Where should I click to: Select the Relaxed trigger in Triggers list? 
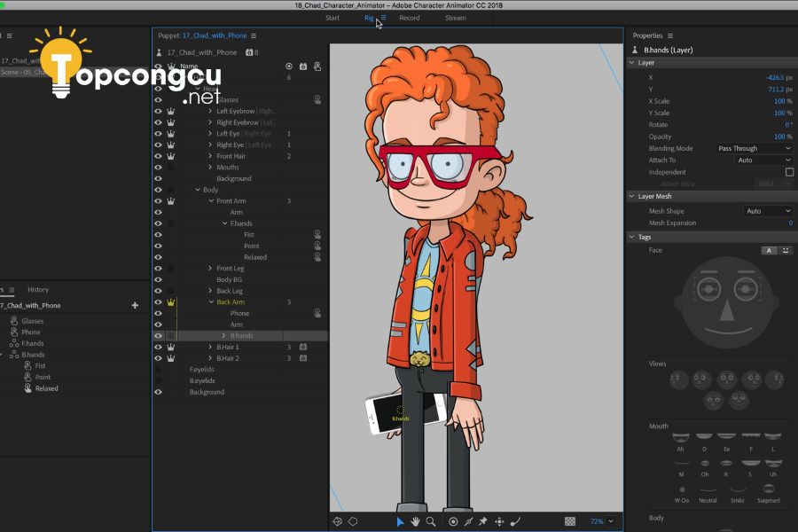pos(46,388)
